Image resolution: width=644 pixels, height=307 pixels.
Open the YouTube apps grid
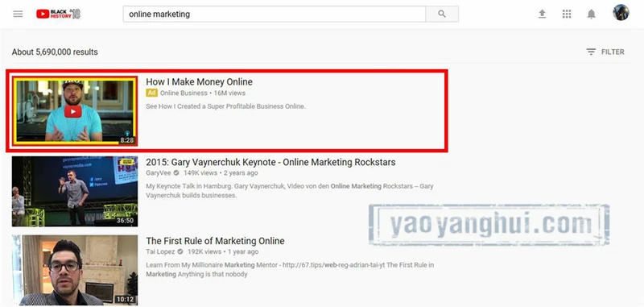(x=567, y=14)
